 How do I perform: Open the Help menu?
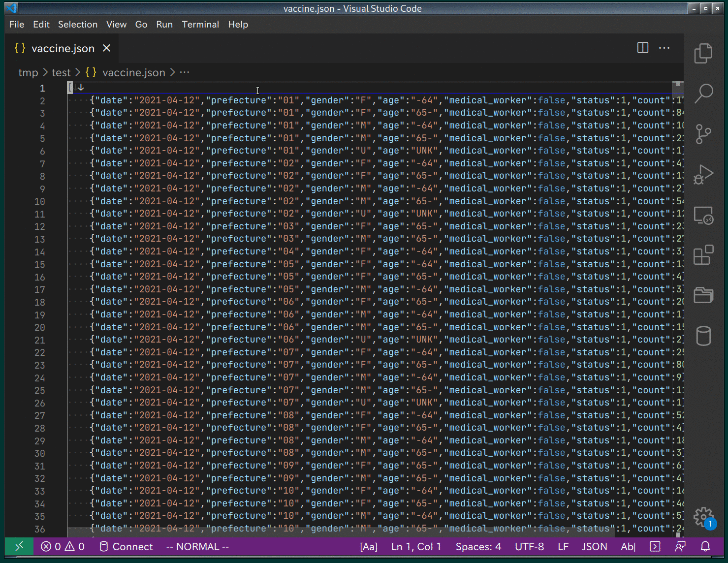238,24
